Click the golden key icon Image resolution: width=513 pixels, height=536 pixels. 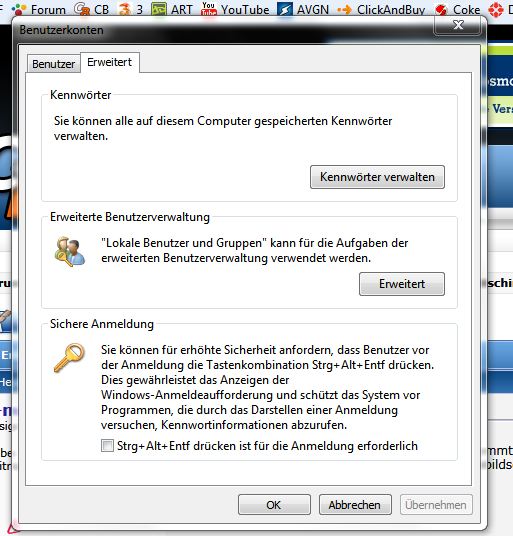69,358
